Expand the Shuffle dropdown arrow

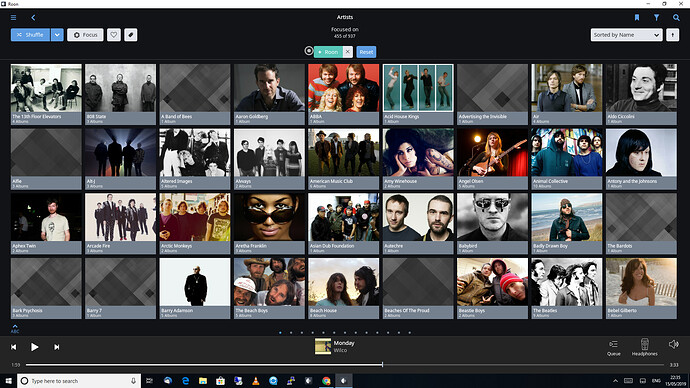(x=57, y=35)
